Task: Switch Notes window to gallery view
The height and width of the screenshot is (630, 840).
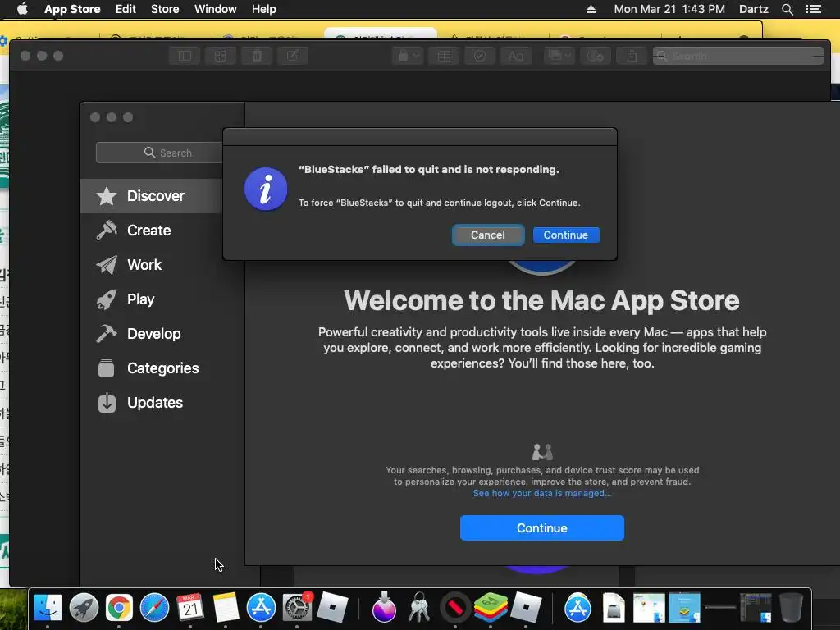Action: [x=220, y=56]
